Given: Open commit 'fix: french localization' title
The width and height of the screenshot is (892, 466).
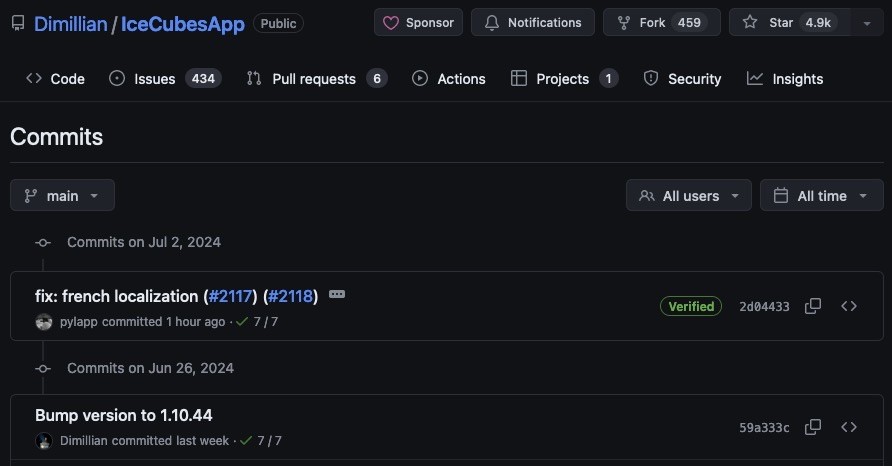Looking at the screenshot, I should click(116, 296).
